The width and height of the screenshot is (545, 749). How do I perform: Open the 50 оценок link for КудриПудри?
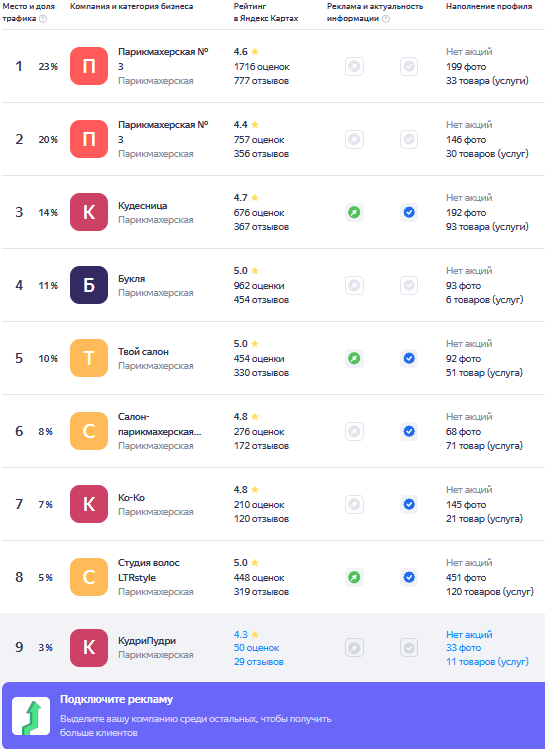256,648
